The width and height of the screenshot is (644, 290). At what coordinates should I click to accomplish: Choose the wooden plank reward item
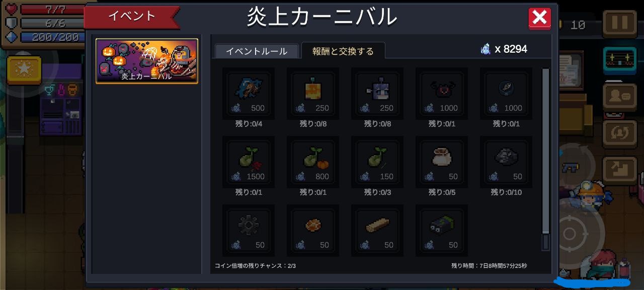coord(377,230)
